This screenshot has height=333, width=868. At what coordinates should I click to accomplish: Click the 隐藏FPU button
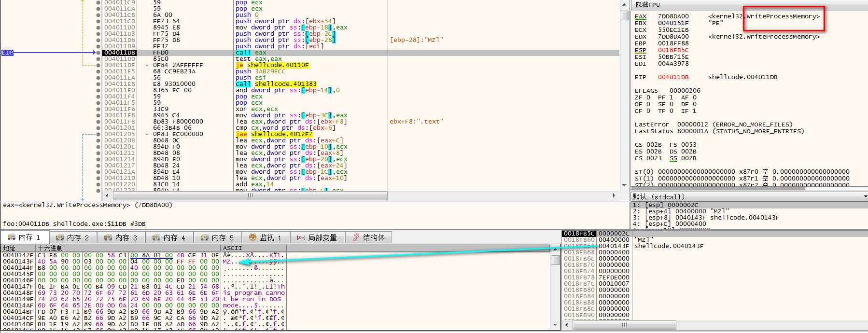(647, 4)
